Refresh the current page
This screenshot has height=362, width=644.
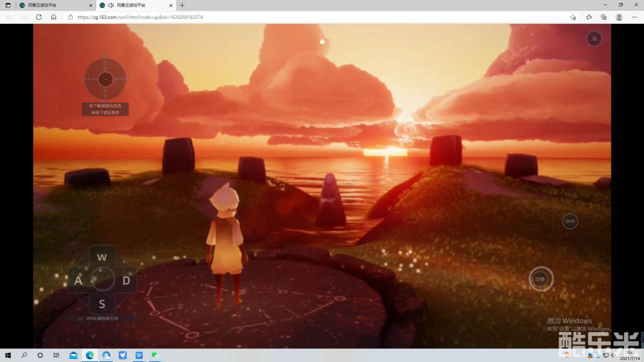(39, 17)
